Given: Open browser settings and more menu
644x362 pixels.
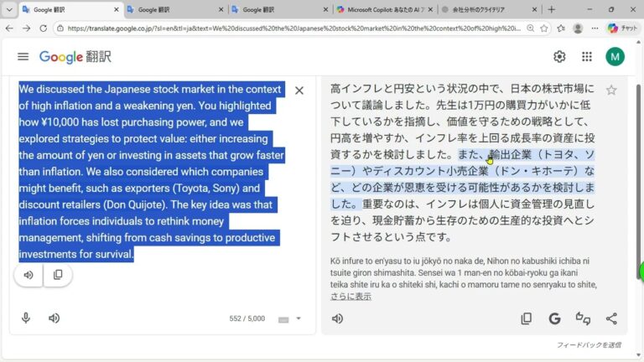Looking at the screenshot, I should tap(595, 28).
